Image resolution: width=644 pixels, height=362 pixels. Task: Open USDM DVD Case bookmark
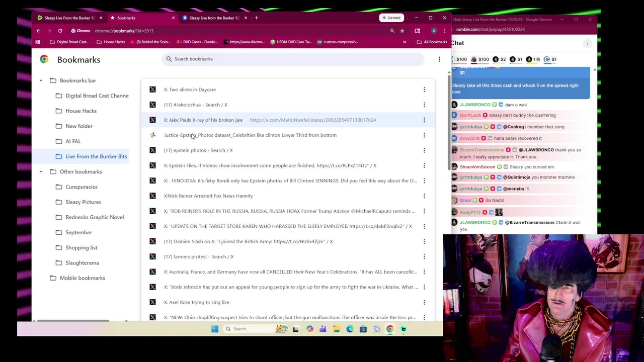click(291, 42)
